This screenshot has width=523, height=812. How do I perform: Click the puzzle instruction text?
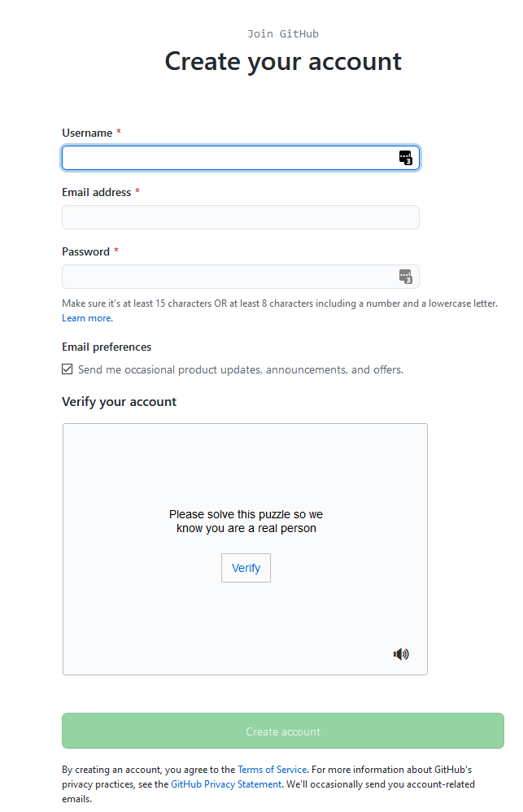(x=245, y=521)
